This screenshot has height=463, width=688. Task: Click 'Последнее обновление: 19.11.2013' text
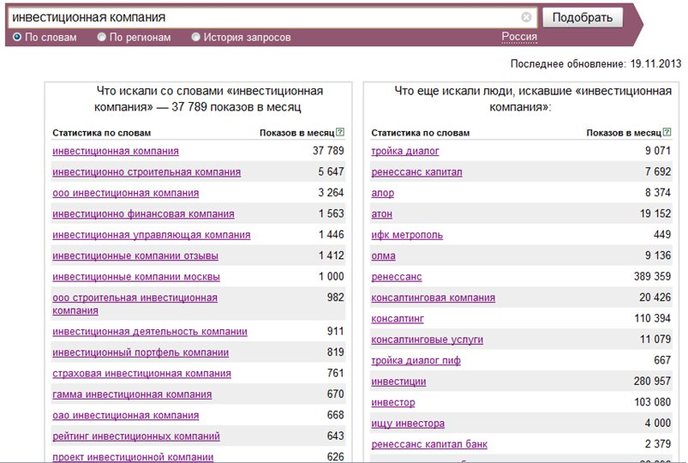pos(596,64)
